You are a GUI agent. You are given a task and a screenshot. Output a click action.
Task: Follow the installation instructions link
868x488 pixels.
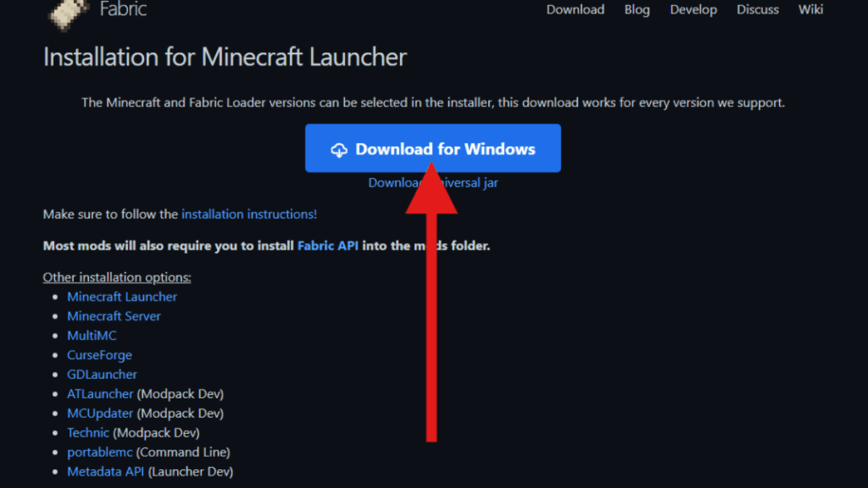tap(249, 214)
